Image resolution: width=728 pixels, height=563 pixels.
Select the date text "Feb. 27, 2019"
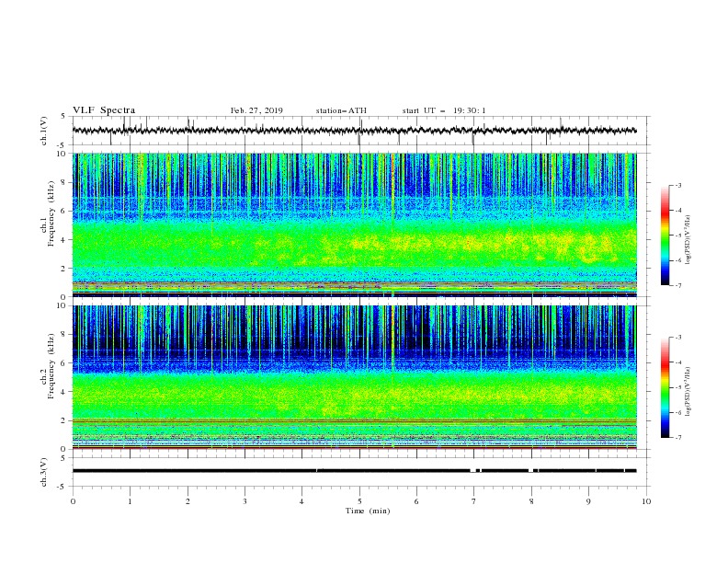coord(256,110)
